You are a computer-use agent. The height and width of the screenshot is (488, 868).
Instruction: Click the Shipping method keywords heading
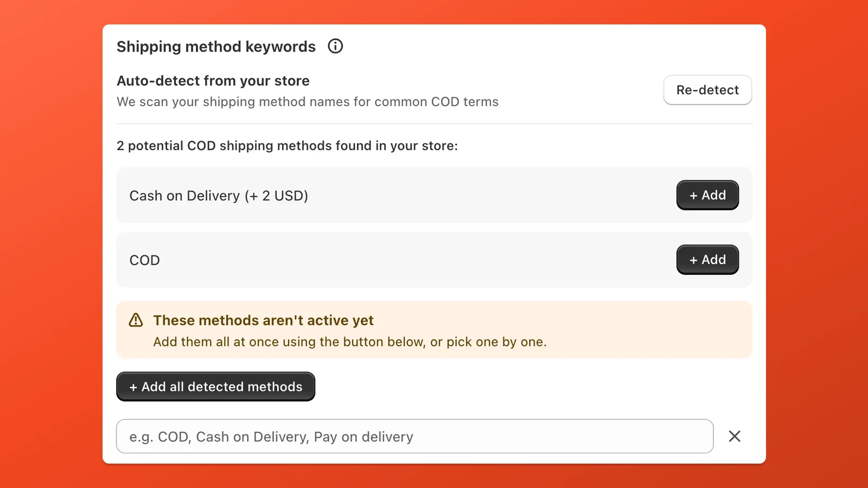[x=216, y=47]
